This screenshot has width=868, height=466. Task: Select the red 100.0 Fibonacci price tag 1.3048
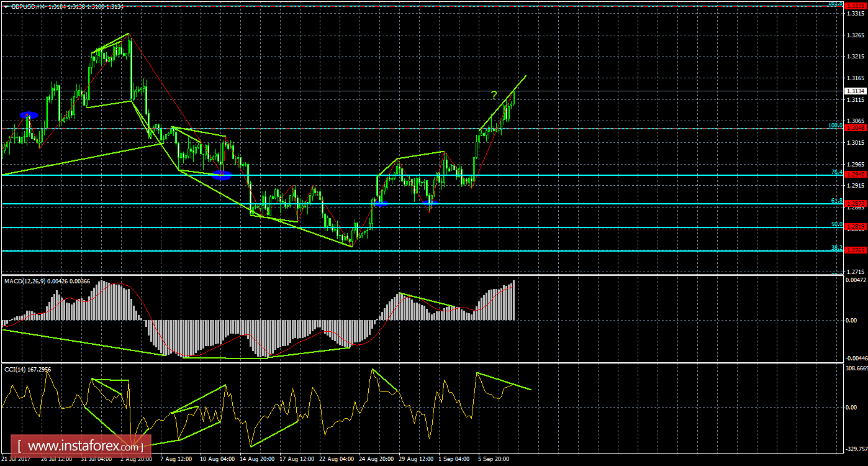(857, 126)
